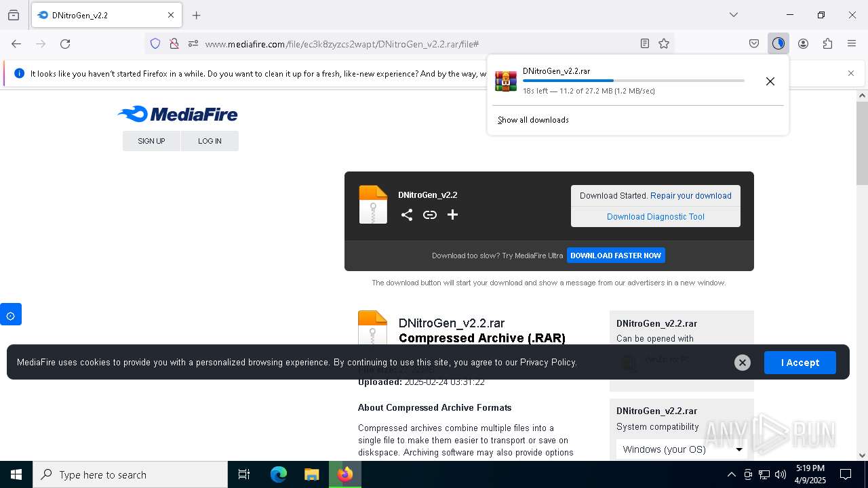The image size is (868, 488).
Task: Click the page vertical scrollbar
Action: [862, 142]
